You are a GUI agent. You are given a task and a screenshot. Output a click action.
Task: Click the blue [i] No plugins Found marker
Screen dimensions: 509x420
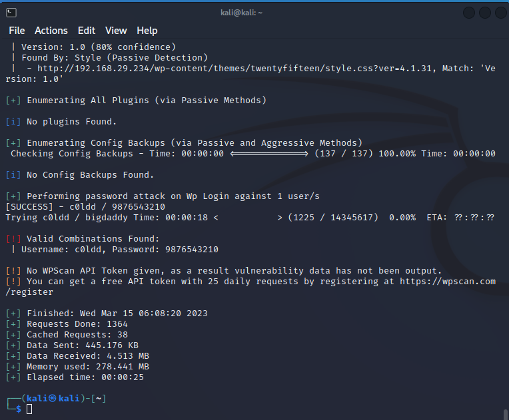(x=13, y=122)
